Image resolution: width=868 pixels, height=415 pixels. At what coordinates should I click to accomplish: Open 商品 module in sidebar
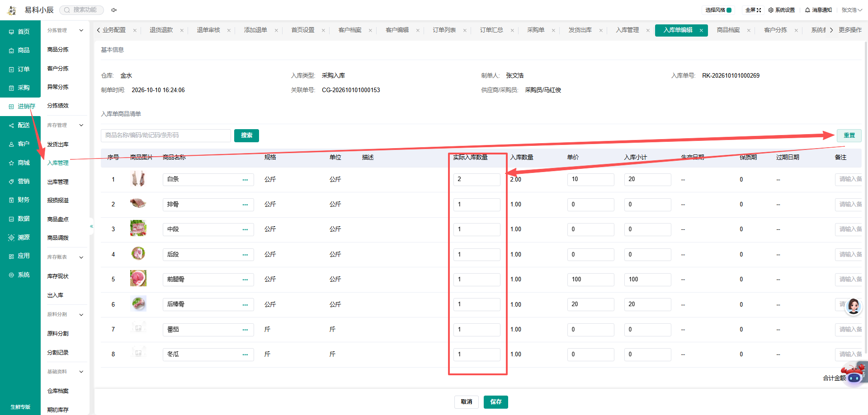point(20,50)
